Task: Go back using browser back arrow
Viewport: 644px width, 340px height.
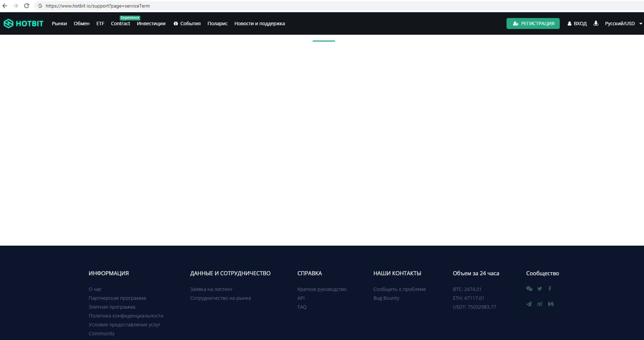Action: click(x=5, y=6)
